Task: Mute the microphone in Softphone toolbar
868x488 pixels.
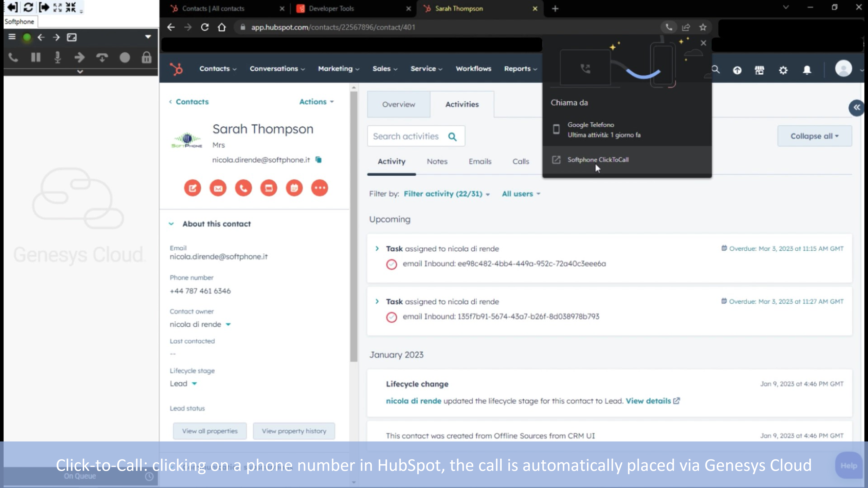Action: (58, 58)
